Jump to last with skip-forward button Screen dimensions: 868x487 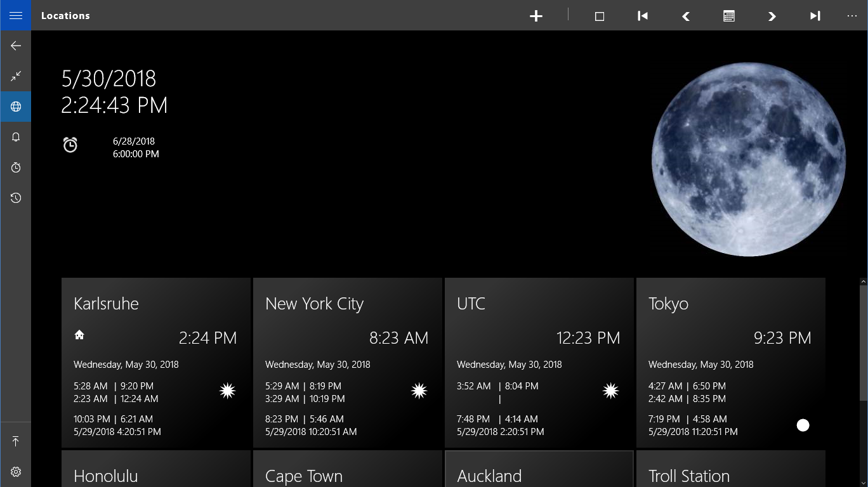[815, 16]
